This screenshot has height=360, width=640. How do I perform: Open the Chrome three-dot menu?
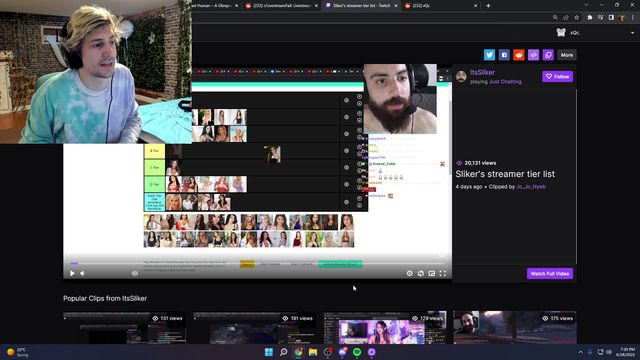tap(633, 18)
